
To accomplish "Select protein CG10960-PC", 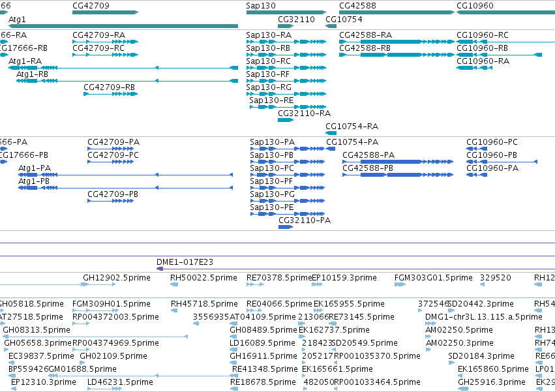I will tap(477, 149).
